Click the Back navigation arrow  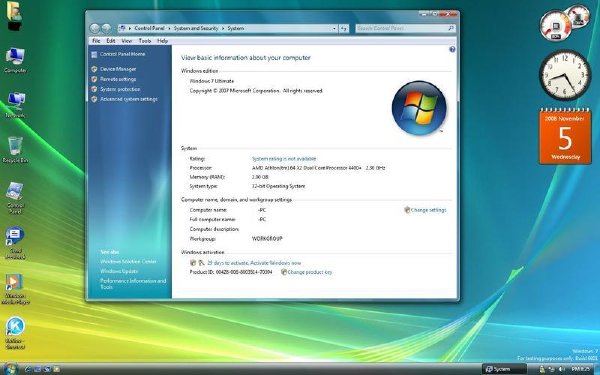[x=95, y=28]
